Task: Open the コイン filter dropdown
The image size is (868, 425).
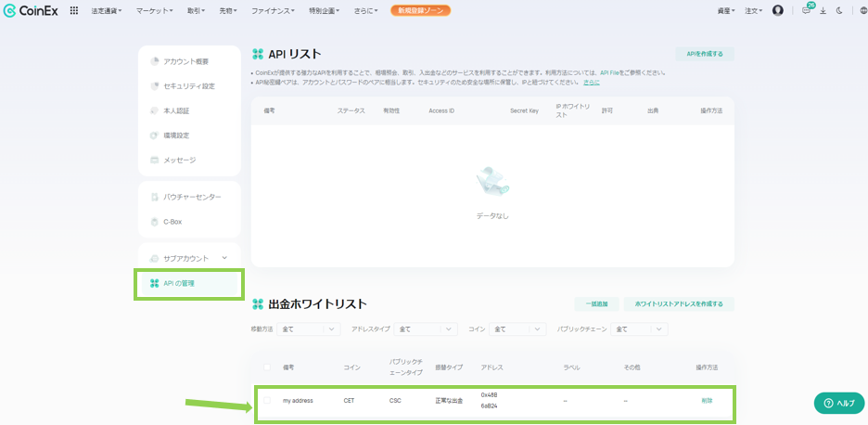Action: point(517,329)
